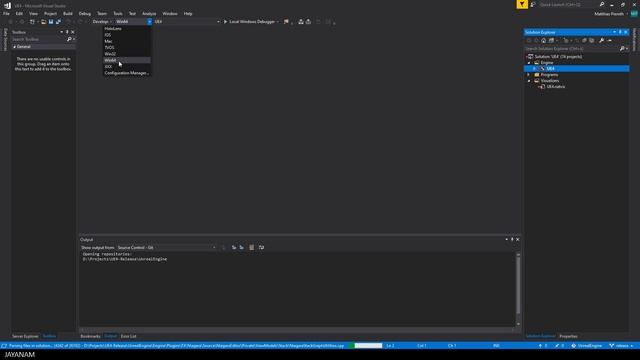Click the yellow notifications filter icon
Viewport: 640px width, 360px height.
point(522,4)
